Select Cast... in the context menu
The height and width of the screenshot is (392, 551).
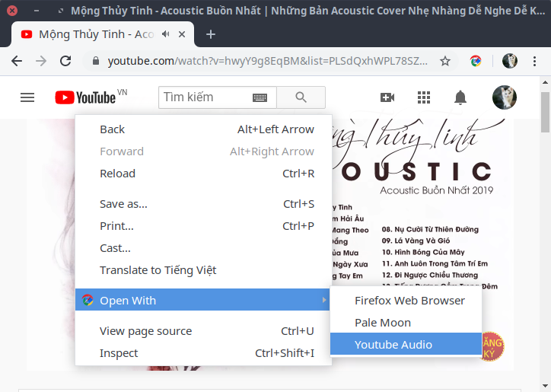[x=203, y=248]
